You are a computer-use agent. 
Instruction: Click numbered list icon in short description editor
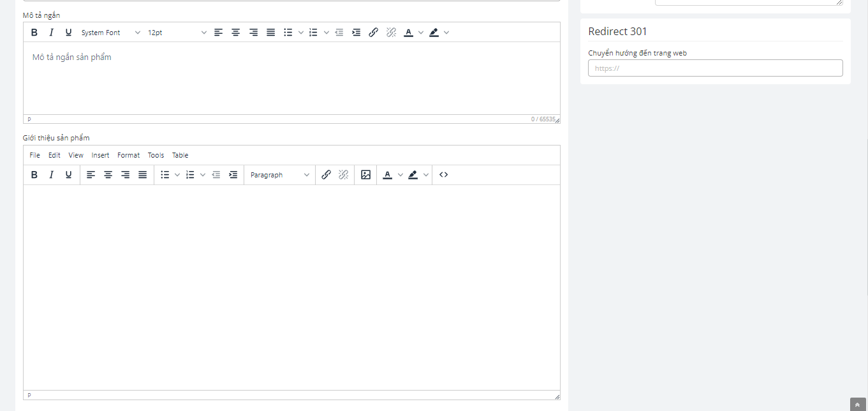pyautogui.click(x=313, y=33)
